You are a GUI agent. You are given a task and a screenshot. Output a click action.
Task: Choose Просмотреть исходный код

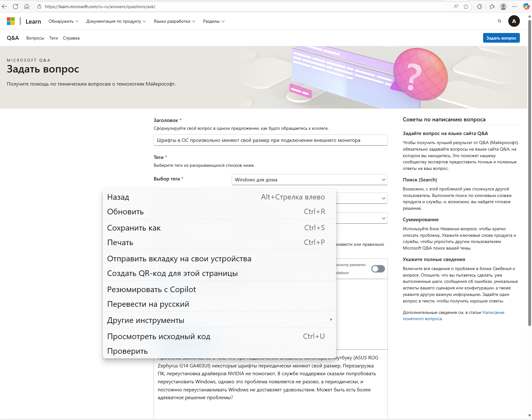[219, 336]
